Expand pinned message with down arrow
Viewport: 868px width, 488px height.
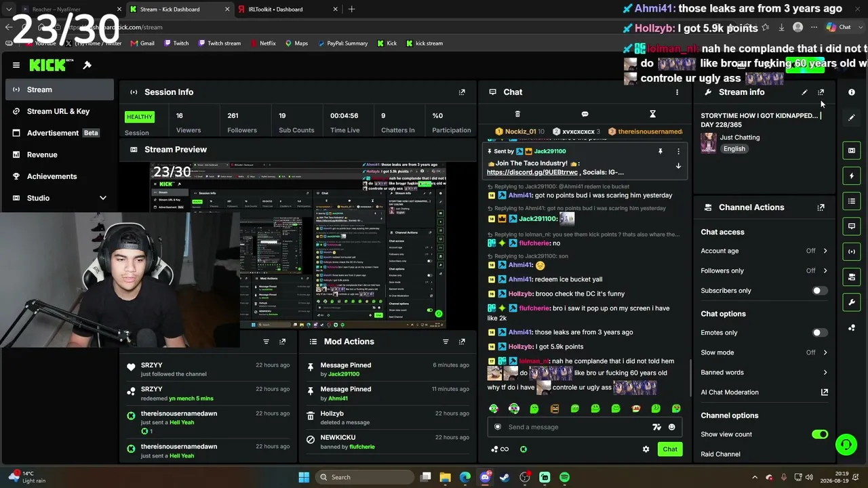coord(678,166)
